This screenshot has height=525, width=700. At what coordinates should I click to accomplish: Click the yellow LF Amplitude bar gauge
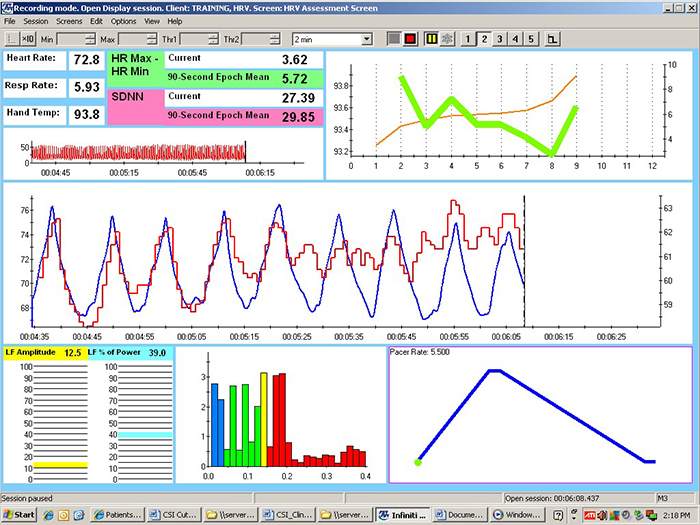coord(60,465)
